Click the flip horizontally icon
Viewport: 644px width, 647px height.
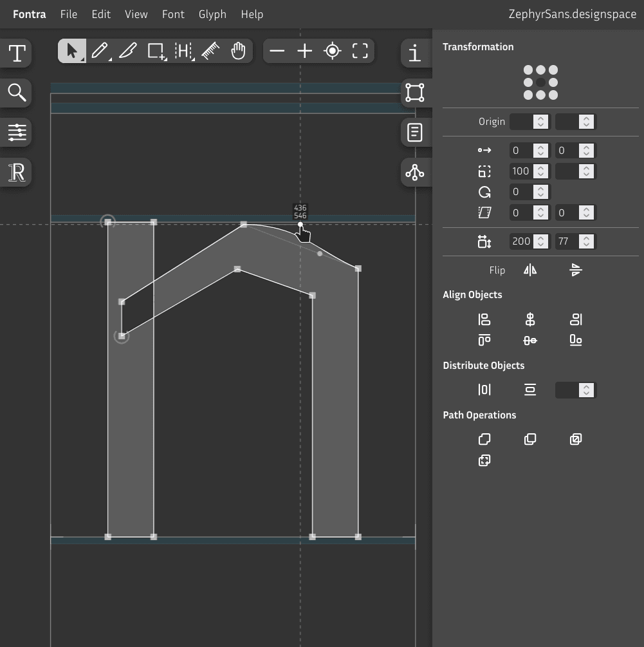(530, 270)
